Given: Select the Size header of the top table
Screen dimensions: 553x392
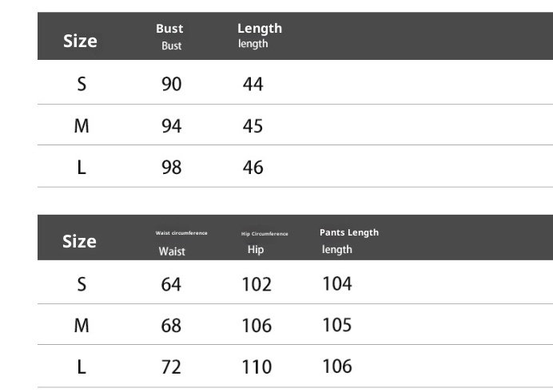Looking at the screenshot, I should tap(80, 41).
